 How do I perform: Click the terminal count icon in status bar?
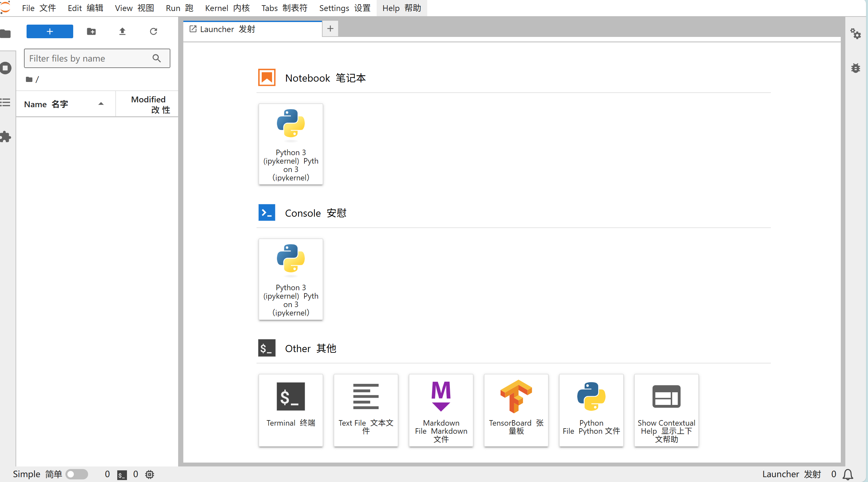click(122, 475)
